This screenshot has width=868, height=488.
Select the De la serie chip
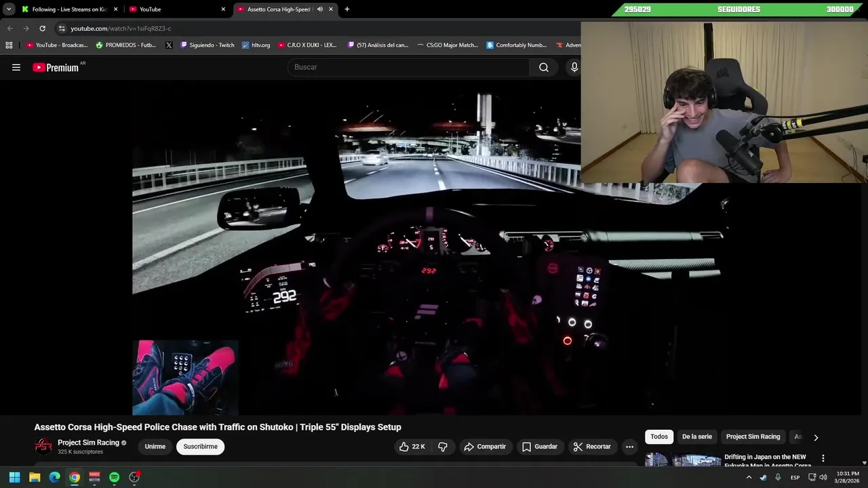pyautogui.click(x=697, y=436)
